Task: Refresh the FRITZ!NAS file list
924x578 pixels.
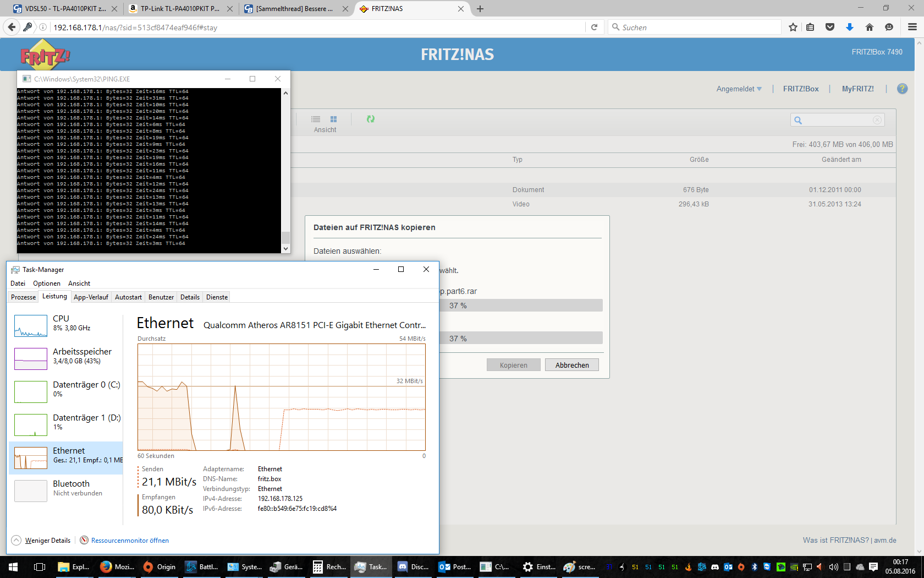Action: (371, 119)
